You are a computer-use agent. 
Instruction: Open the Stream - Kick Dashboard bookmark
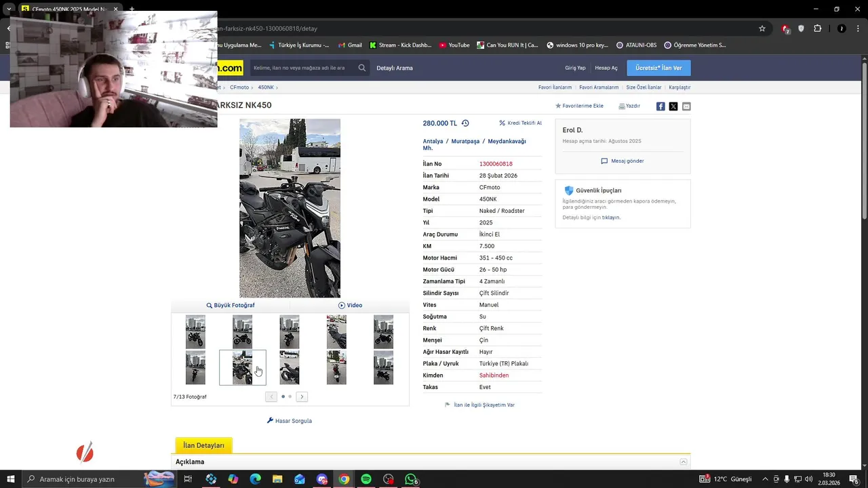click(400, 45)
